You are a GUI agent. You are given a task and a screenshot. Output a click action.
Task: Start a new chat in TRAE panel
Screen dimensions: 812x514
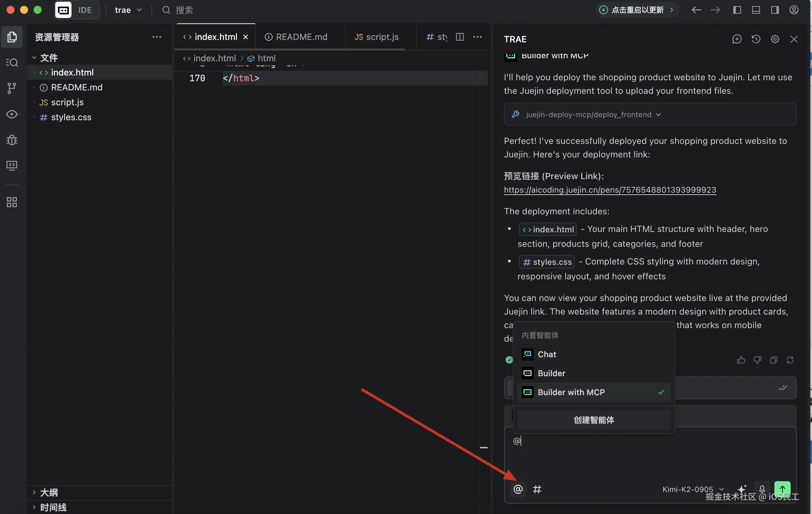click(737, 39)
